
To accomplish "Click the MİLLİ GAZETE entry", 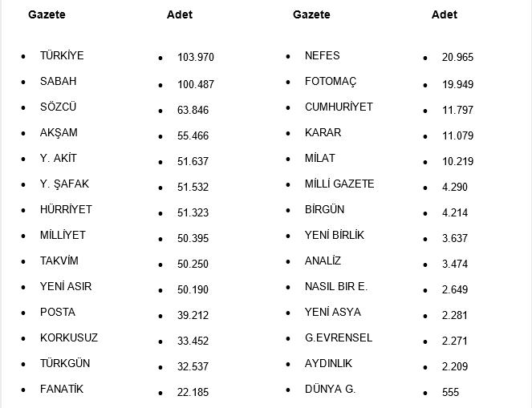I will pos(339,184).
